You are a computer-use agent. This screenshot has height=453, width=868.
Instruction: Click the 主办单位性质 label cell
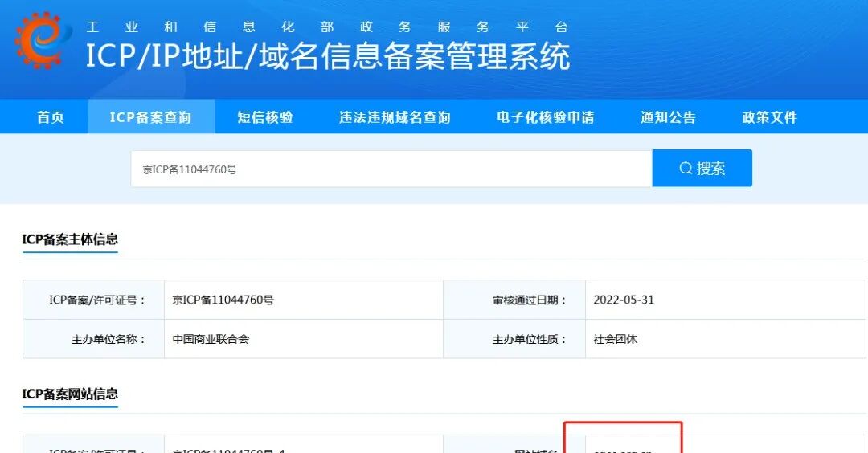514,339
